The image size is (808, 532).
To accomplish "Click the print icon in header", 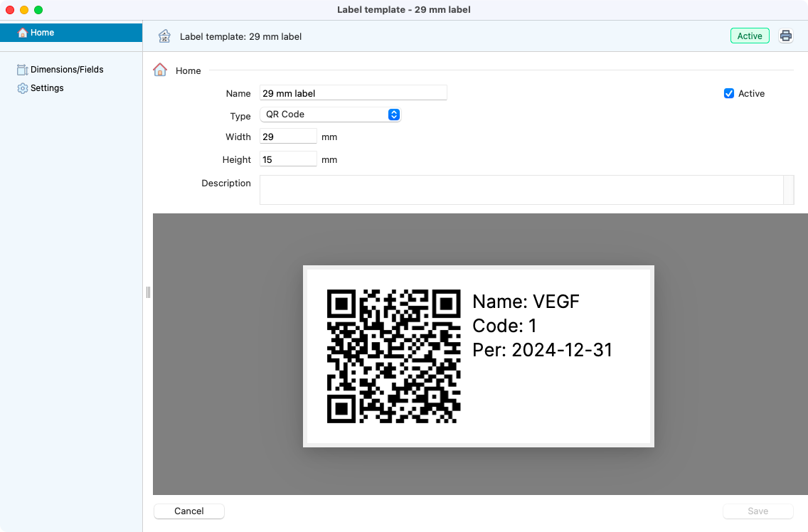I will click(785, 36).
